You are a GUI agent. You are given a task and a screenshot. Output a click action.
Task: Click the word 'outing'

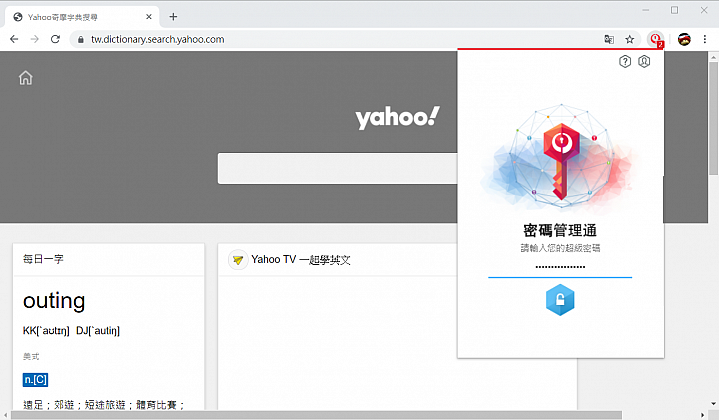click(54, 302)
